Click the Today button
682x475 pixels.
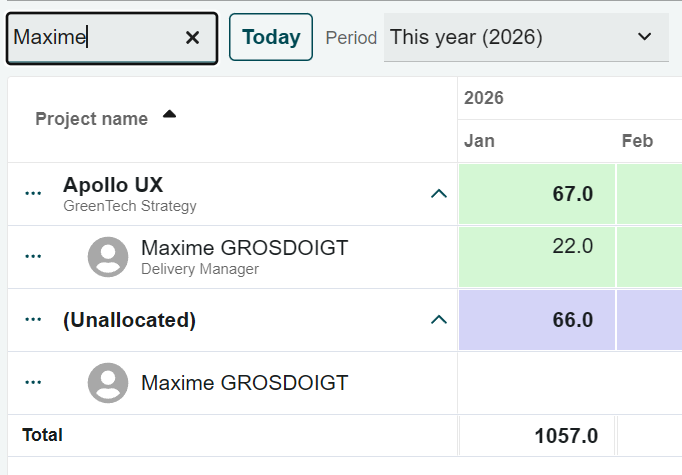pos(271,38)
